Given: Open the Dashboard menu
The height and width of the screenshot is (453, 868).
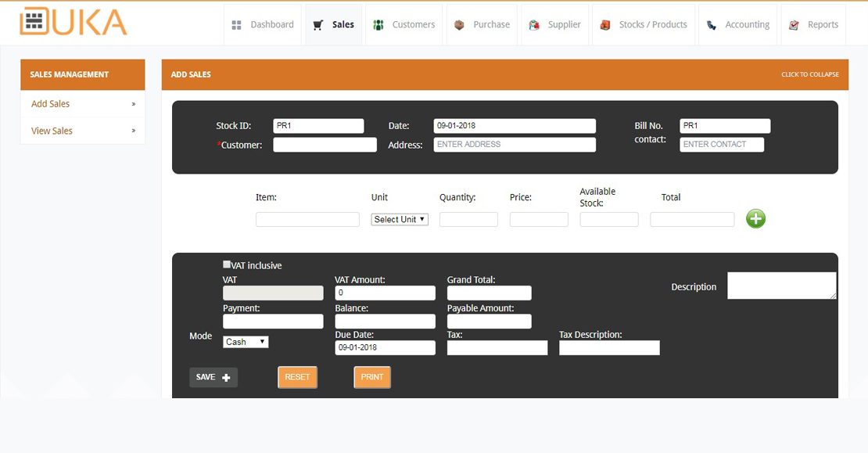Looking at the screenshot, I should point(263,25).
